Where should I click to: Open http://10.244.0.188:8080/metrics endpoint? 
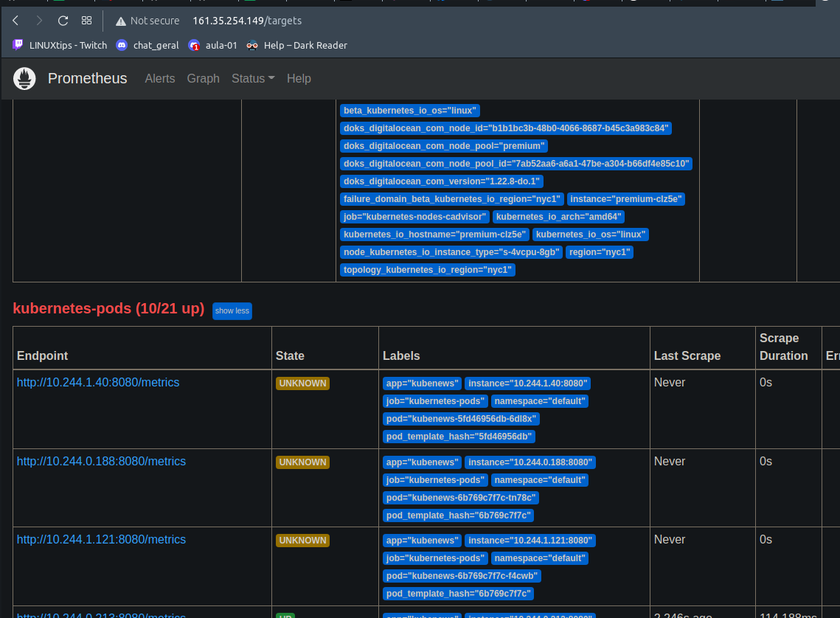(x=101, y=461)
